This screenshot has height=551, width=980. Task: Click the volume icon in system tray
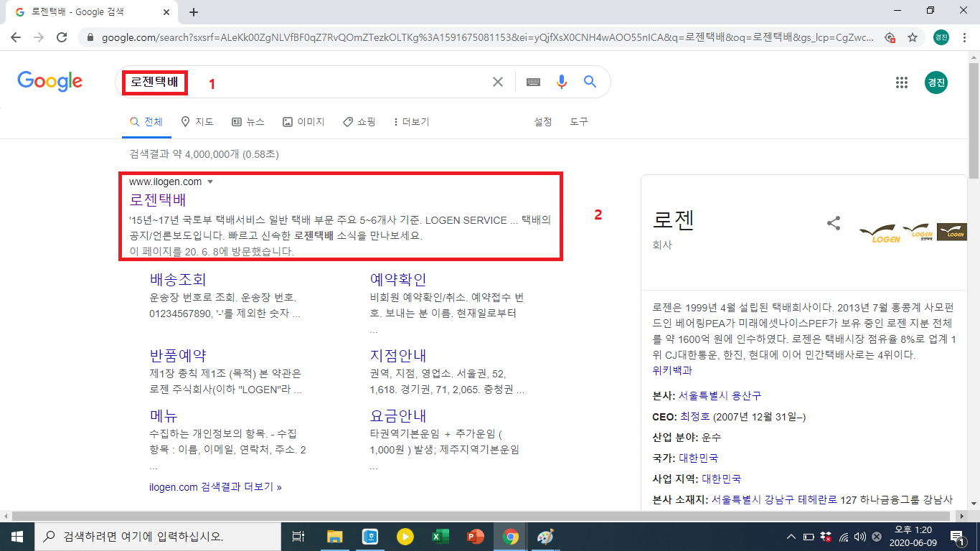(x=859, y=536)
